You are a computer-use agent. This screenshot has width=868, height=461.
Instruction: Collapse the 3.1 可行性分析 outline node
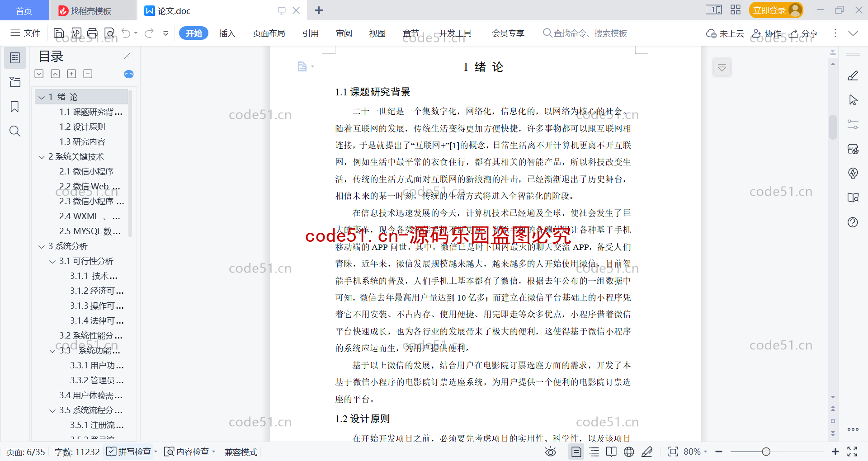click(x=52, y=261)
